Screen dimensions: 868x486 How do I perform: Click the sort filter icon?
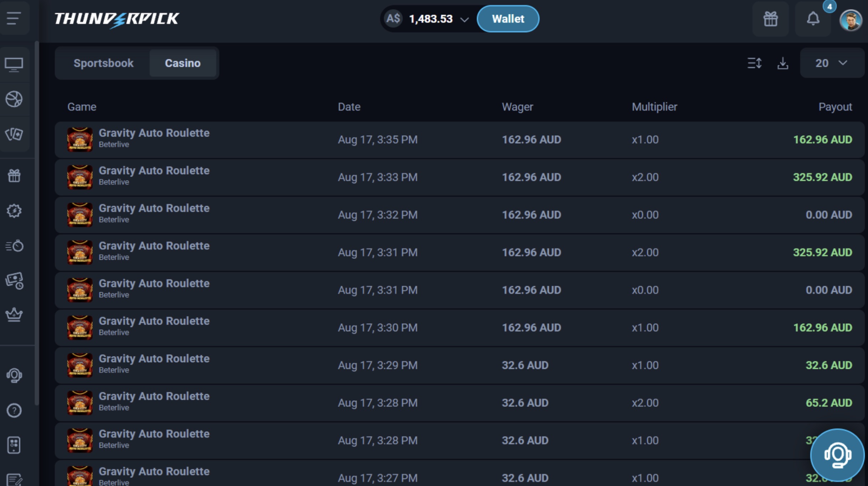(755, 63)
